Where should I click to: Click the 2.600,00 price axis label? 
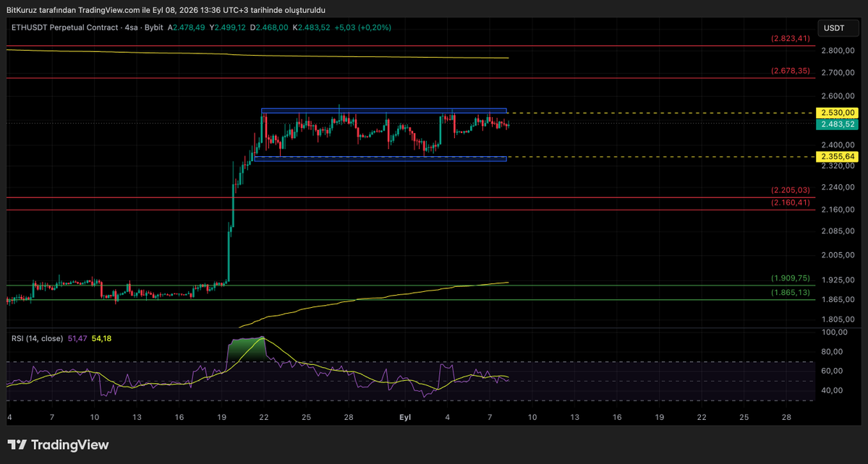tap(838, 96)
